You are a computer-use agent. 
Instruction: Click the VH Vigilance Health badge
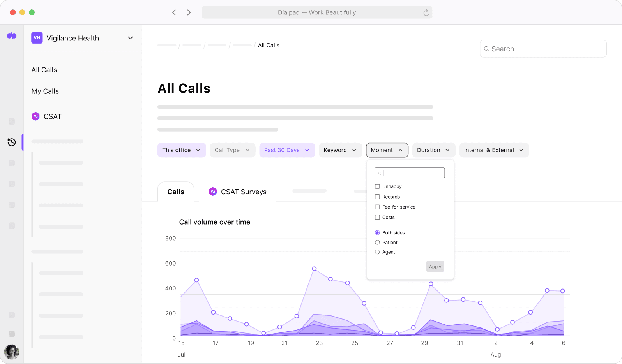37,38
